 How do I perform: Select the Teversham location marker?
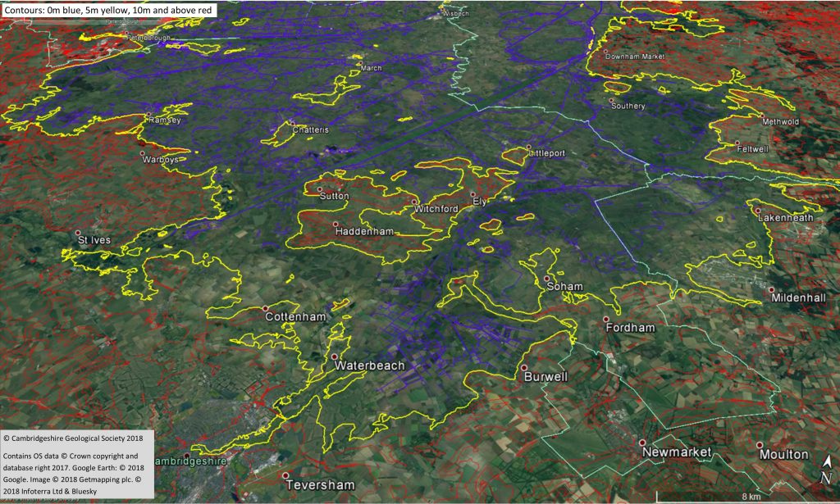point(285,475)
